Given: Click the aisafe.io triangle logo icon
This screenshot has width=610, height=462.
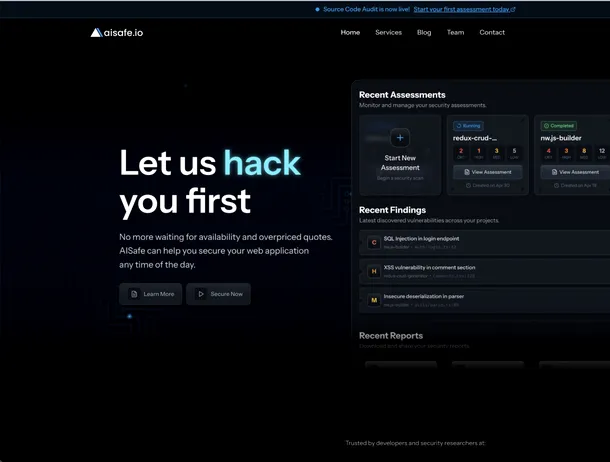Looking at the screenshot, I should click(96, 33).
